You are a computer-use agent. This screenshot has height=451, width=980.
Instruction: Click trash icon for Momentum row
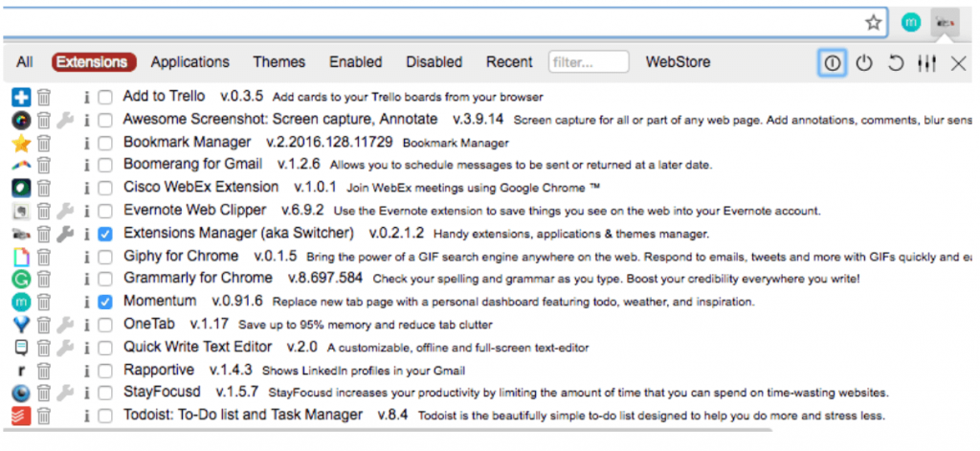tap(44, 303)
